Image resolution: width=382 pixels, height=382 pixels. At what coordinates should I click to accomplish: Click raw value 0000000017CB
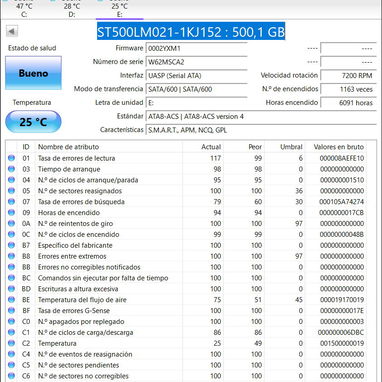pyautogui.click(x=341, y=213)
